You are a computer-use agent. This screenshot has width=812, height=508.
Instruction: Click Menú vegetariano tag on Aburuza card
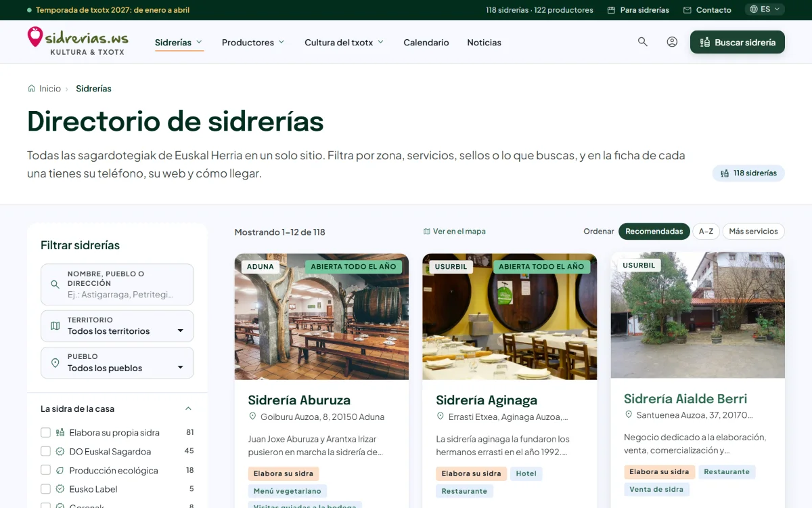coord(288,491)
